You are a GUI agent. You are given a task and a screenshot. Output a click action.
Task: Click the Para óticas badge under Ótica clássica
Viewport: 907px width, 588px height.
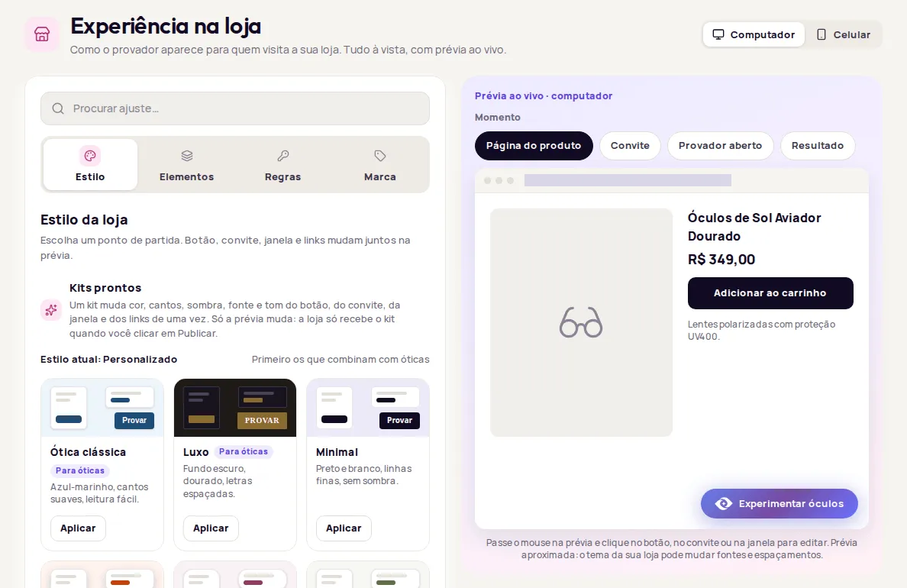[80, 470]
